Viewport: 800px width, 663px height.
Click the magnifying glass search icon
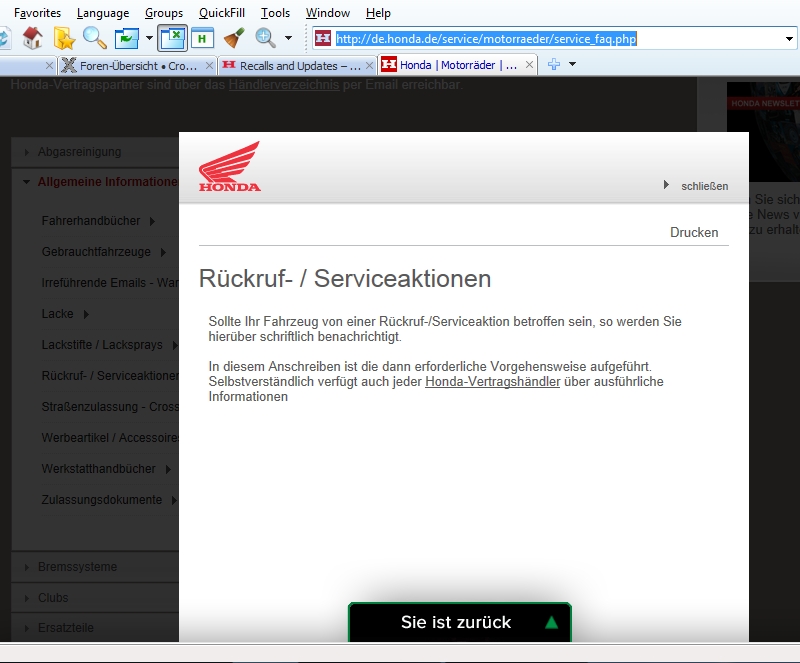95,39
